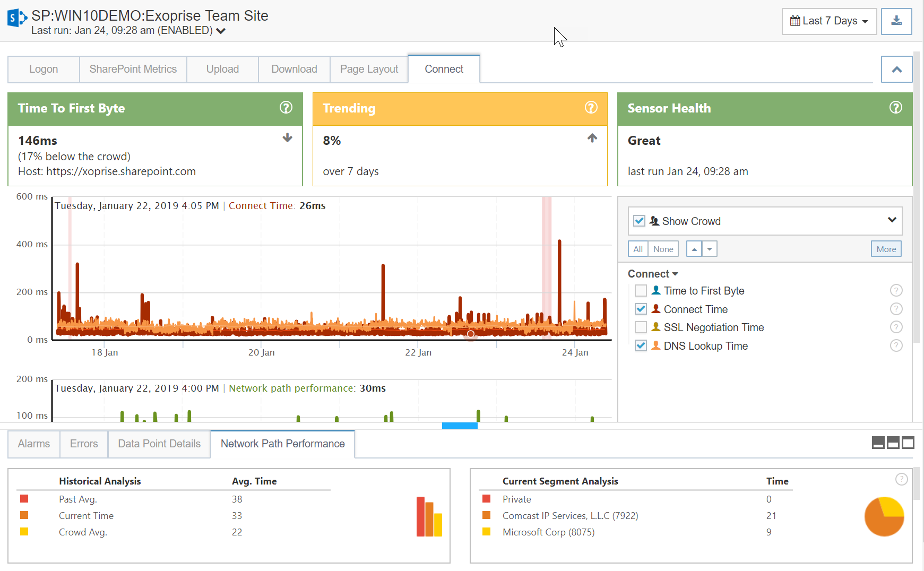Select the full-height bottom panel layout icon

[908, 443]
